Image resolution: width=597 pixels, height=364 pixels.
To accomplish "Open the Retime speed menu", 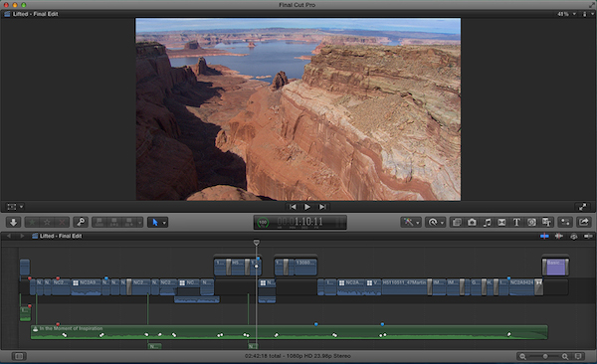I will (433, 222).
